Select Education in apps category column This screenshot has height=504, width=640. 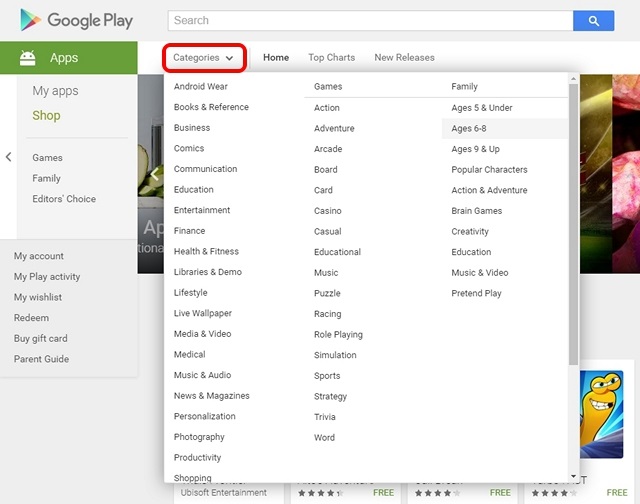193,189
